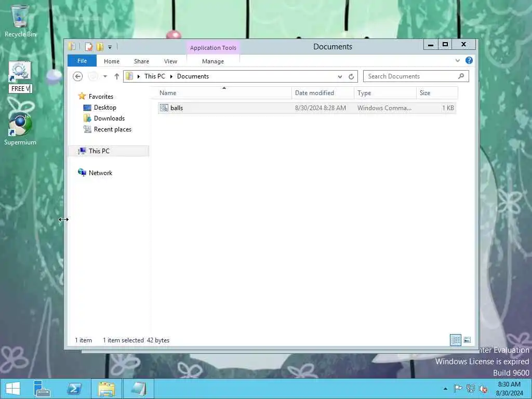Viewport: 532px width, 399px height.
Task: Switch to the Share ribbon tab
Action: click(141, 61)
